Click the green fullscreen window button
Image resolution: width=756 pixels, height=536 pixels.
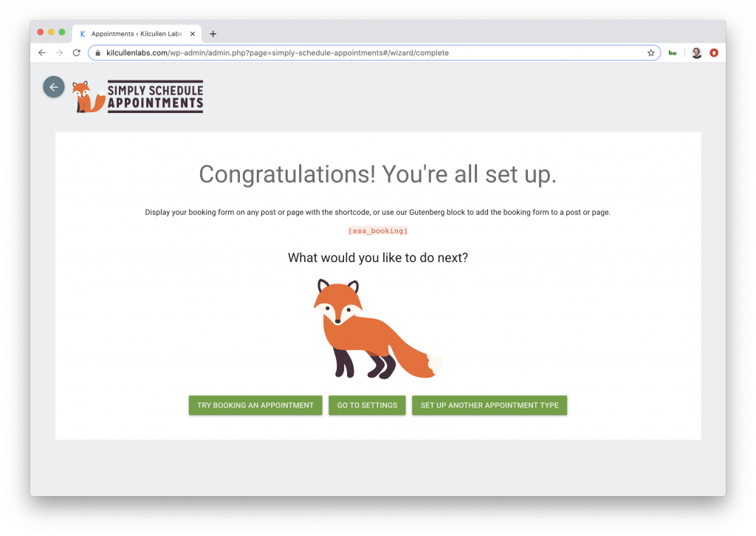62,32
